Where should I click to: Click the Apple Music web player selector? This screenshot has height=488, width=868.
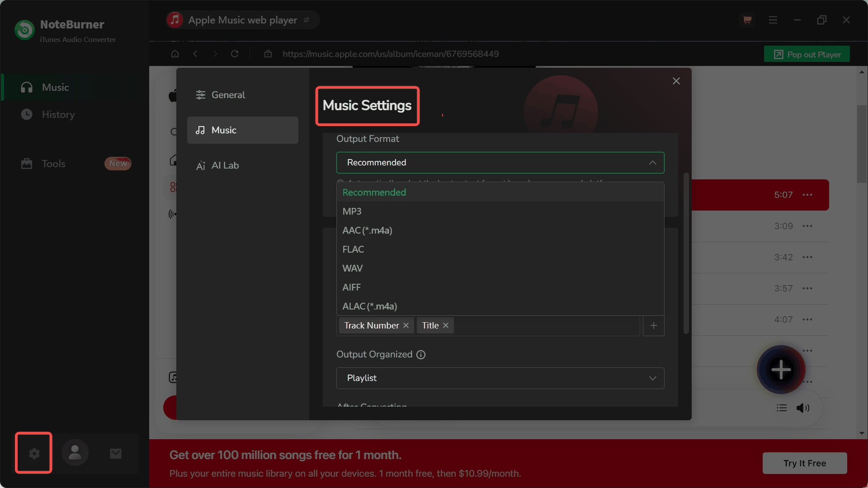click(x=242, y=20)
